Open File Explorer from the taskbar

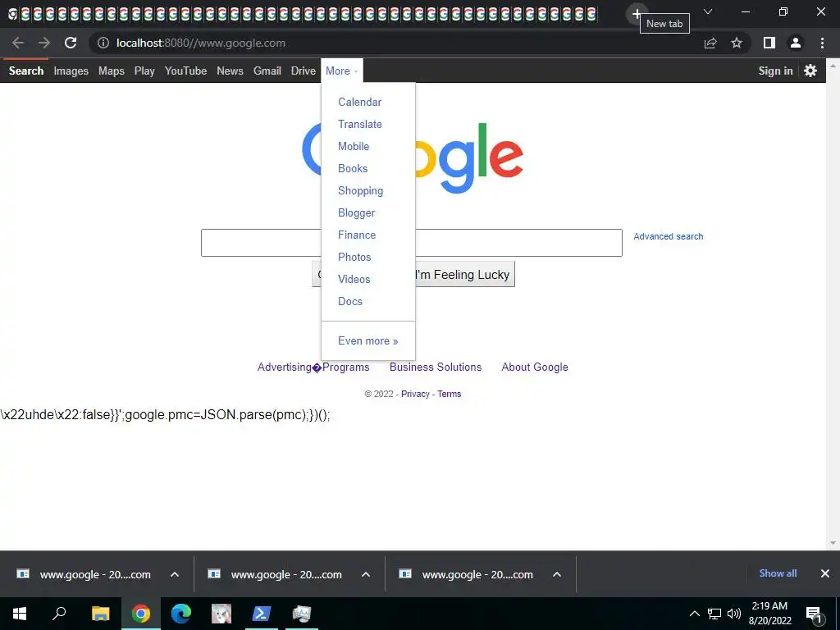[x=100, y=614]
